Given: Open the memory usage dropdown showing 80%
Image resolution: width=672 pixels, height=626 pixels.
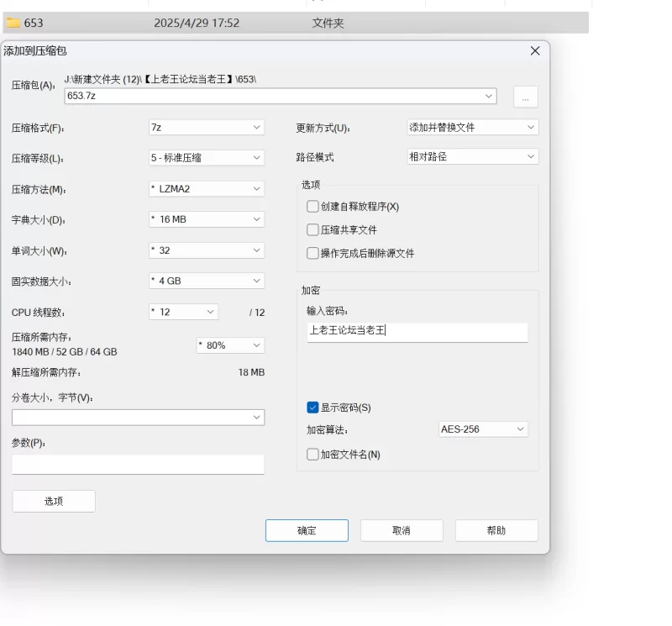Looking at the screenshot, I should (x=230, y=345).
